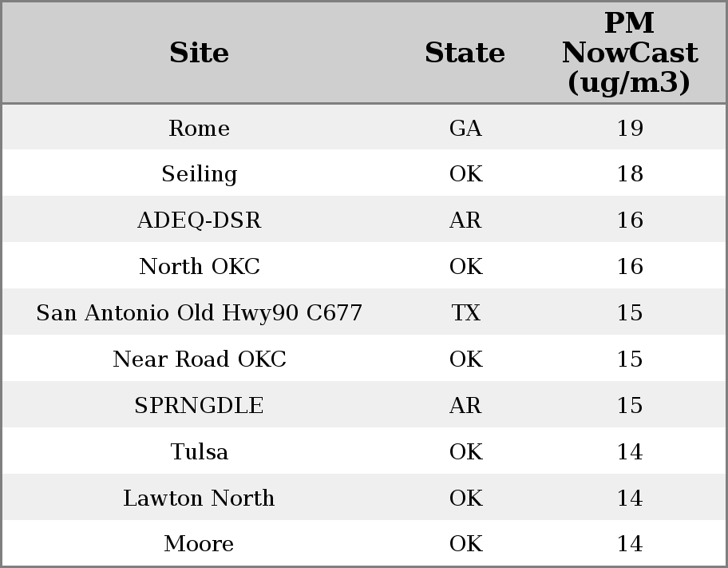Select the Tulsa site cell

199,452
